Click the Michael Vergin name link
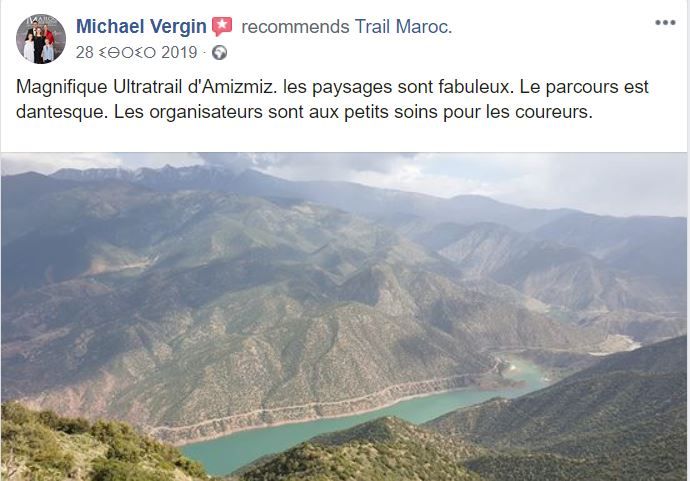Viewport: 690px width, 481px height. [141, 26]
